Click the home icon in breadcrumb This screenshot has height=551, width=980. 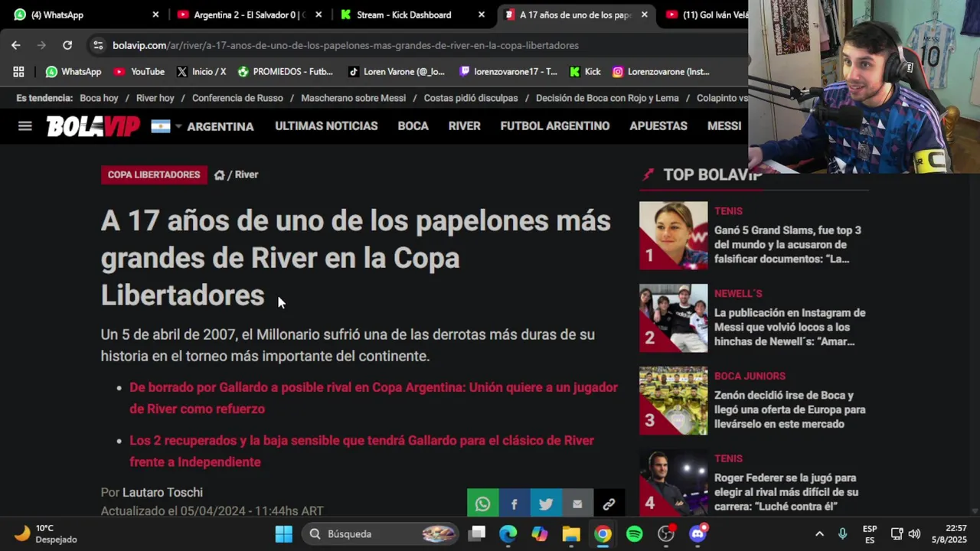click(x=220, y=174)
